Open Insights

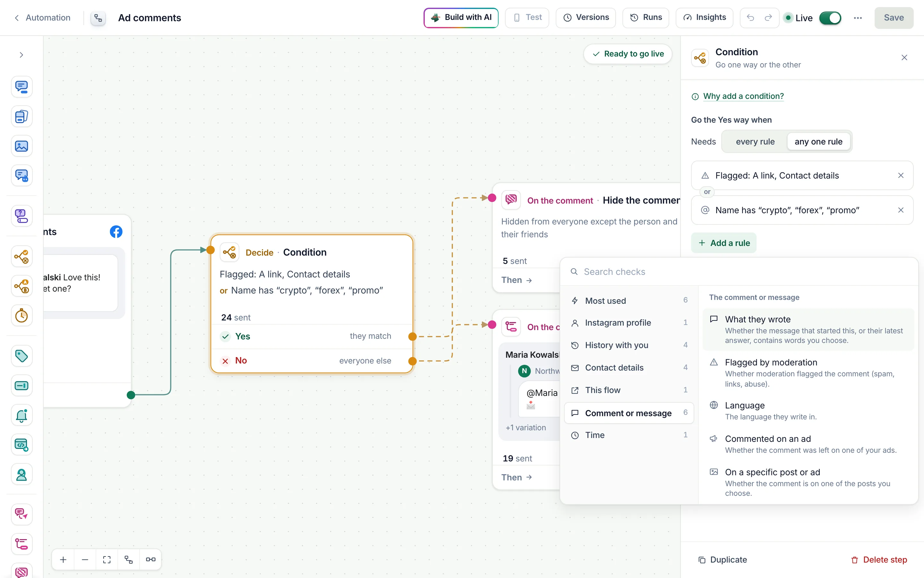coord(704,18)
